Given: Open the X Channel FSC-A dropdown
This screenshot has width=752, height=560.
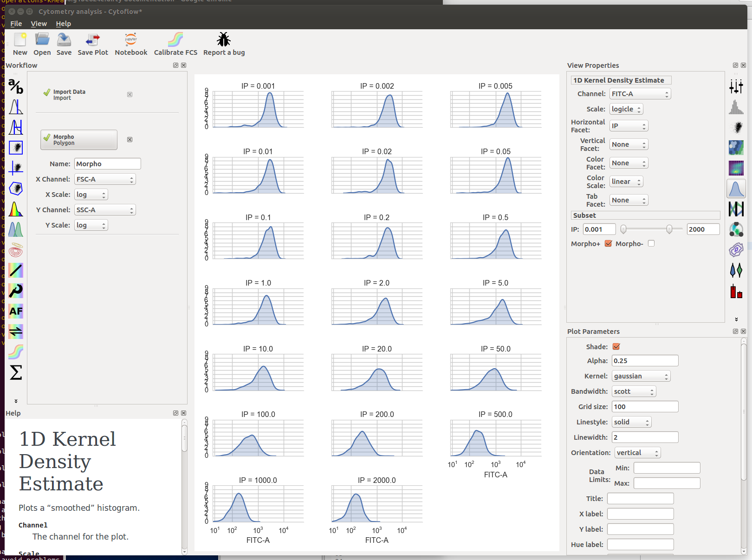Looking at the screenshot, I should tap(105, 179).
